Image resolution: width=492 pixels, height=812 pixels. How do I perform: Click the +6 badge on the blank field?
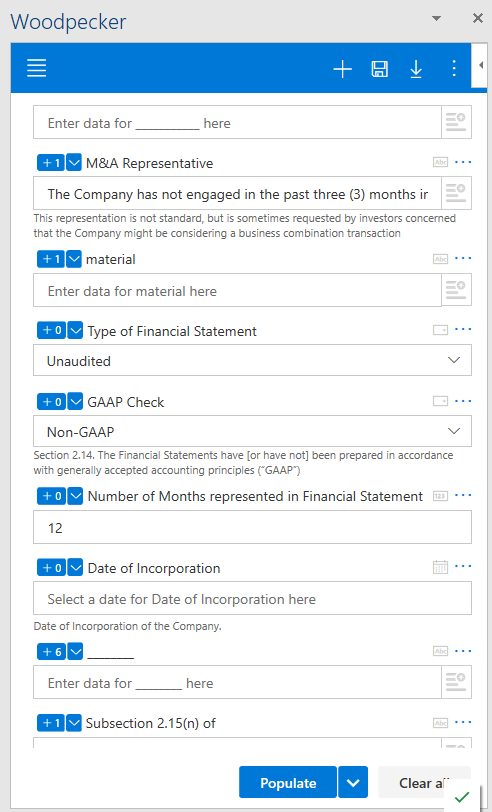51,651
